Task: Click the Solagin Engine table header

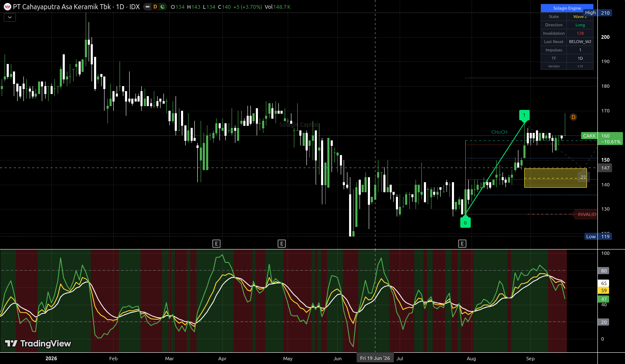Action: 567,8
